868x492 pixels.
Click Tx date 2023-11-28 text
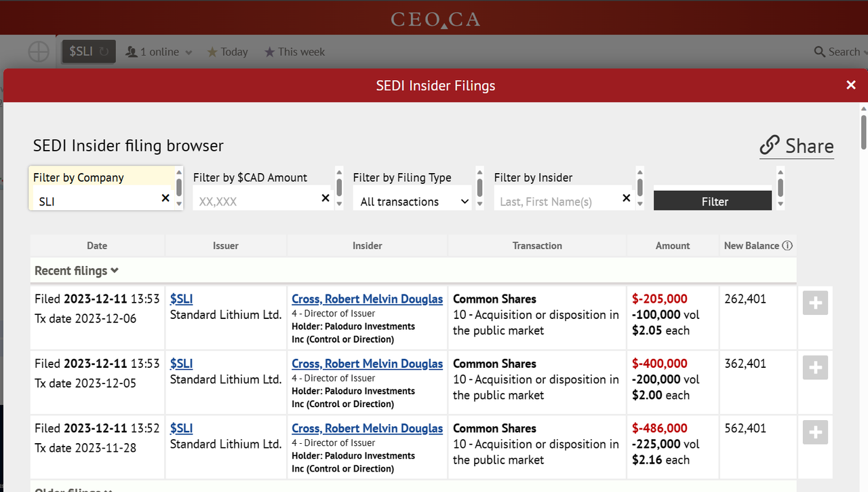click(85, 448)
